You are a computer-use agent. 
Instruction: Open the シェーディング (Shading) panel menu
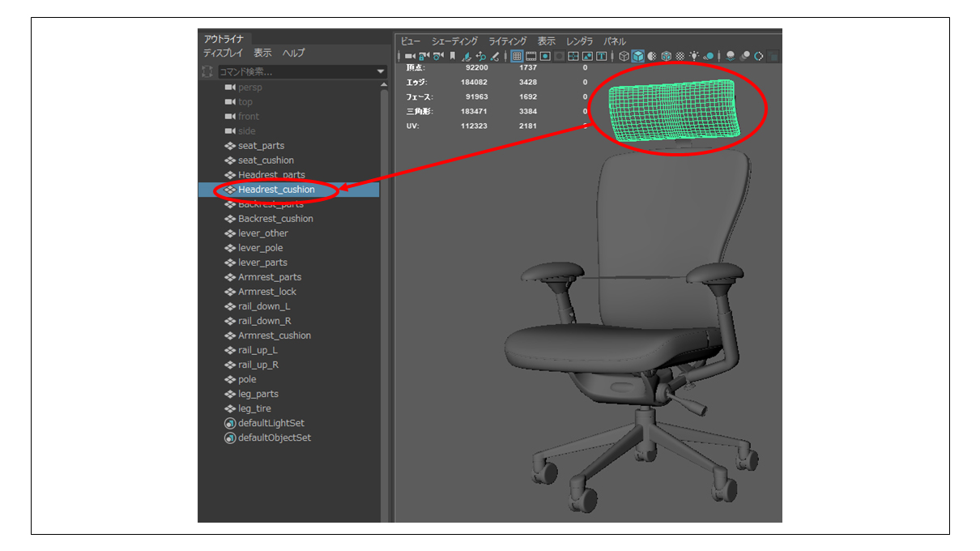[454, 41]
